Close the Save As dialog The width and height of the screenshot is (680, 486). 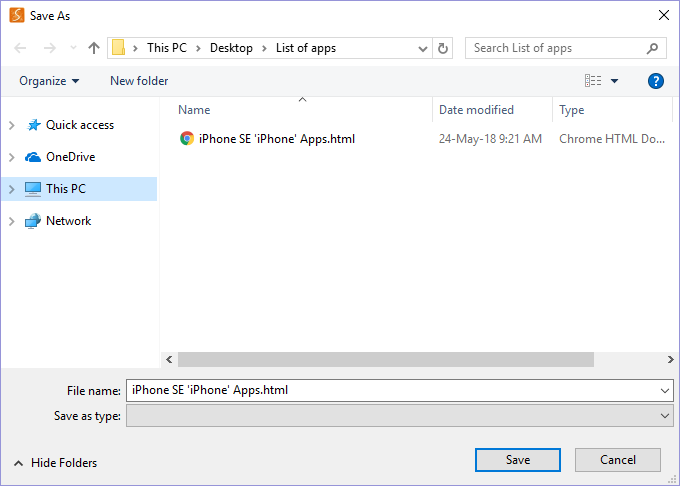pyautogui.click(x=664, y=15)
